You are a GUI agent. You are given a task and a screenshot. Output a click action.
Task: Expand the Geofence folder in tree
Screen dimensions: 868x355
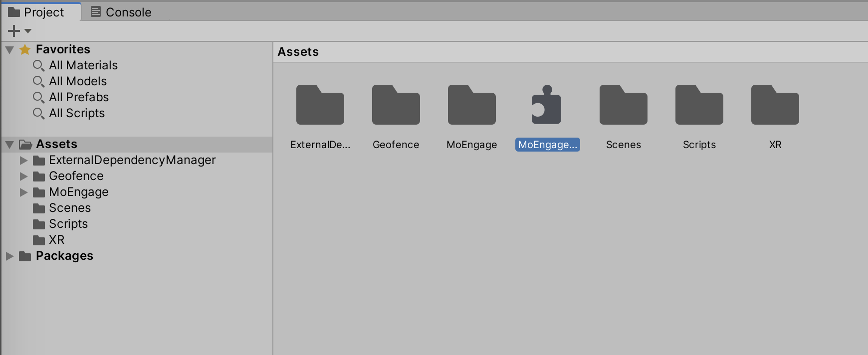(x=23, y=177)
